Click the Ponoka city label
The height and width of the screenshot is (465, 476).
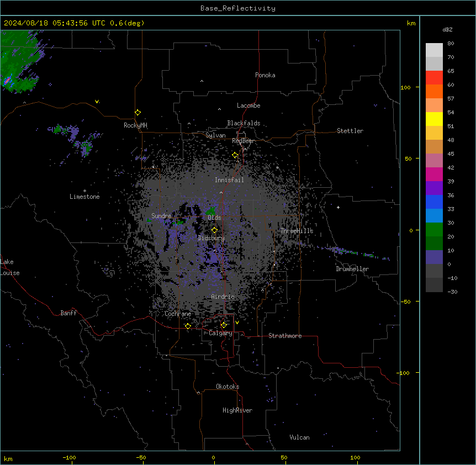[265, 75]
